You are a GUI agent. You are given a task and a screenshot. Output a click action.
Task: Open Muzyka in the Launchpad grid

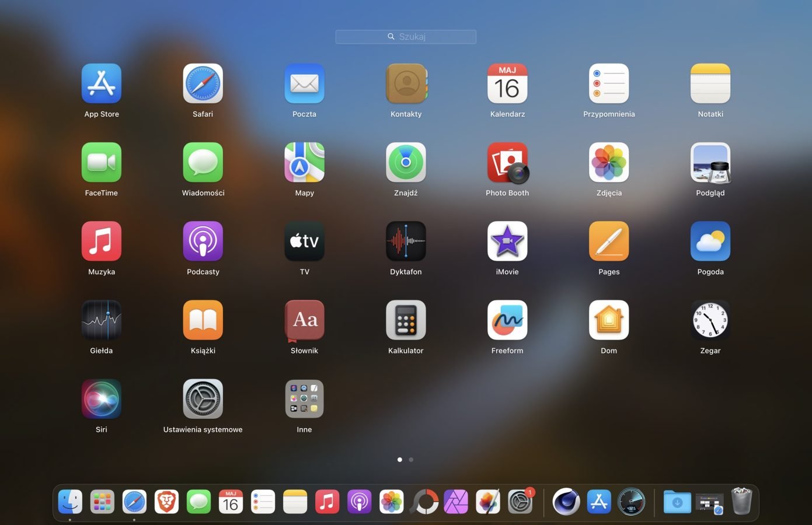click(102, 241)
